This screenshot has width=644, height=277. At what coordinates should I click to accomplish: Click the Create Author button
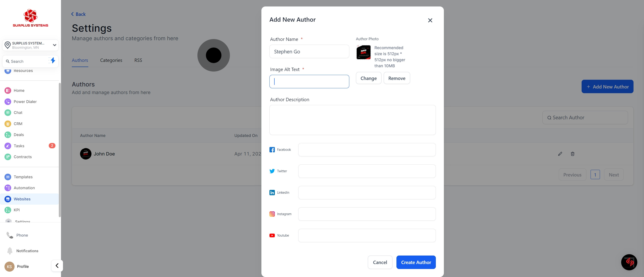[x=416, y=262]
